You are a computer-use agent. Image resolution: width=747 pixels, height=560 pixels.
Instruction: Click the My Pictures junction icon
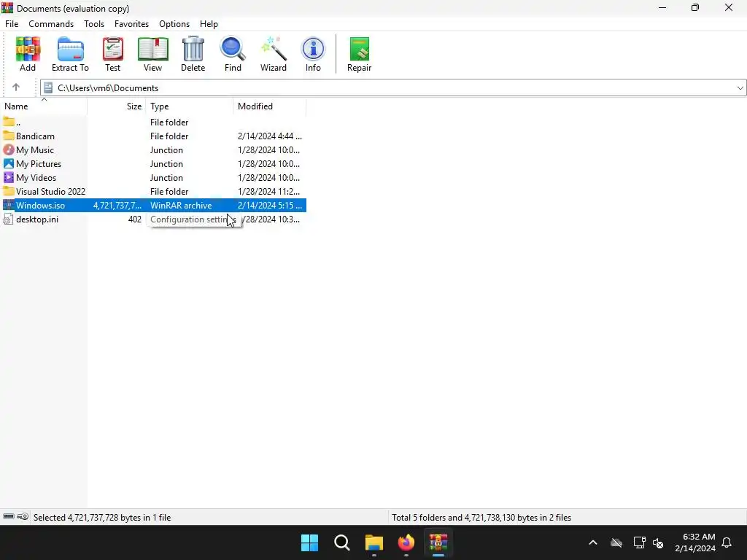[x=9, y=164]
